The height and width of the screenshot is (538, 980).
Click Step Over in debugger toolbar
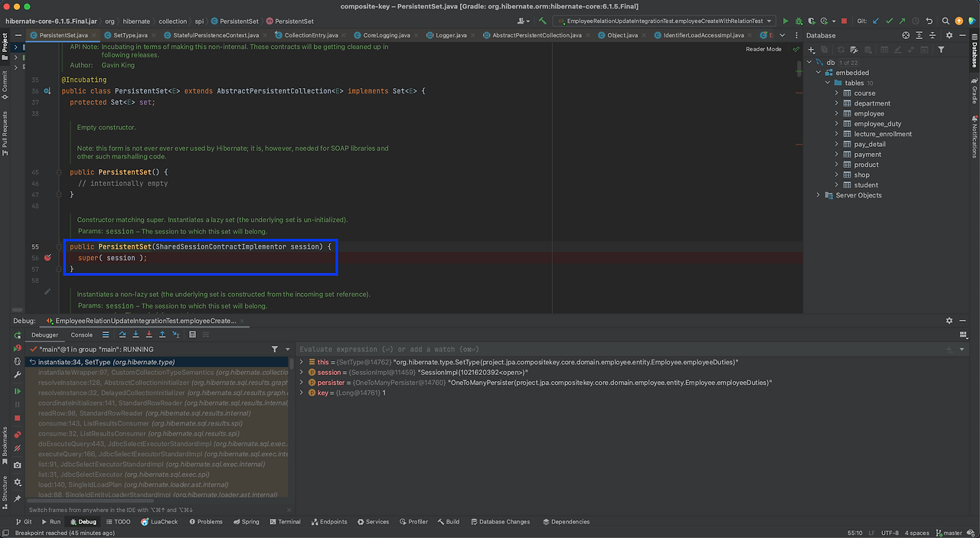[122, 334]
